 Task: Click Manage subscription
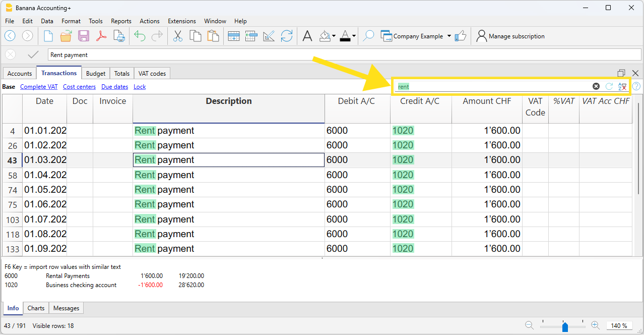(510, 36)
